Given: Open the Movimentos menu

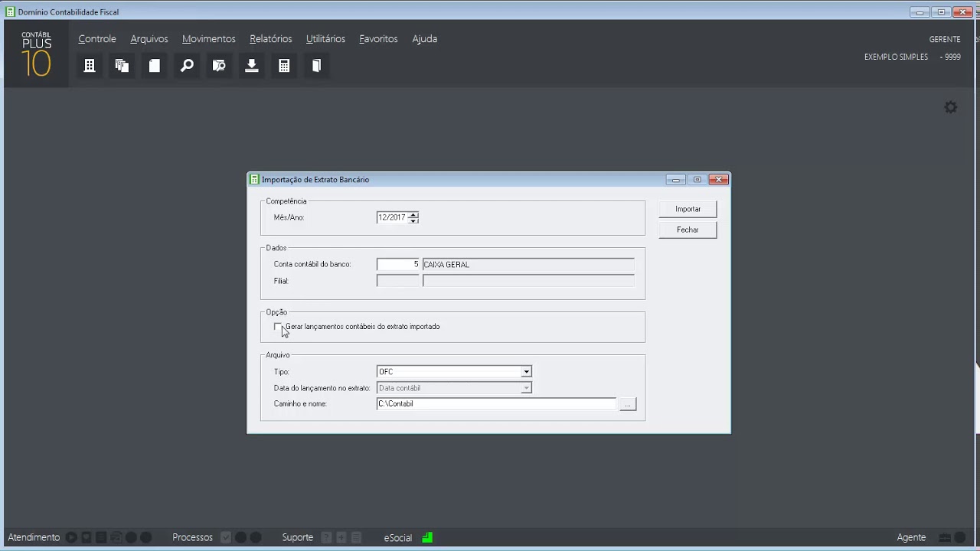Looking at the screenshot, I should [209, 39].
